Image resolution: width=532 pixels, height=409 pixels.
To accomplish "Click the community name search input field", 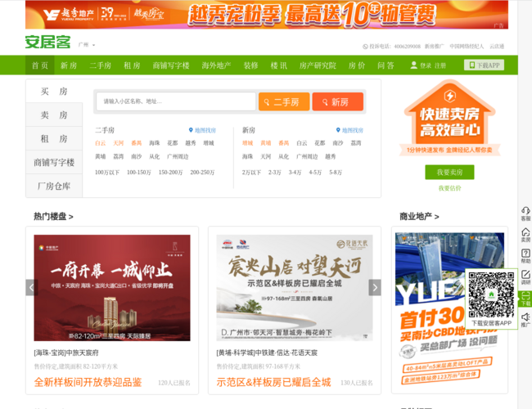I will click(x=175, y=101).
